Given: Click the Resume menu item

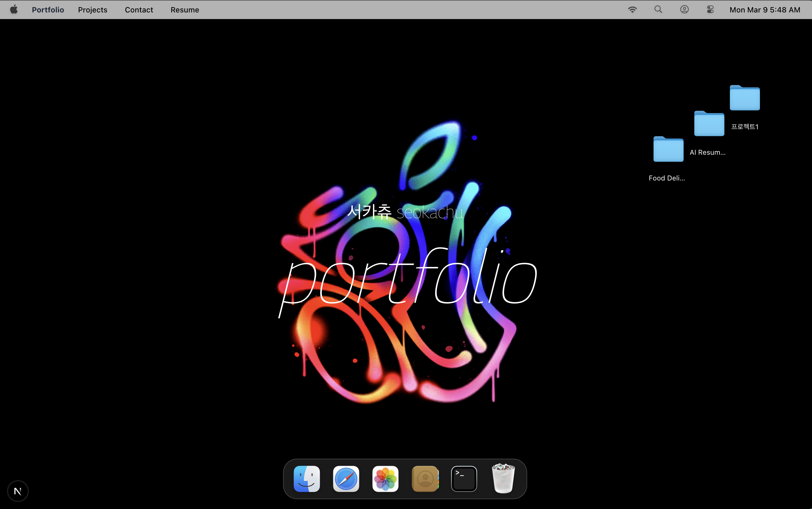Looking at the screenshot, I should pyautogui.click(x=185, y=10).
